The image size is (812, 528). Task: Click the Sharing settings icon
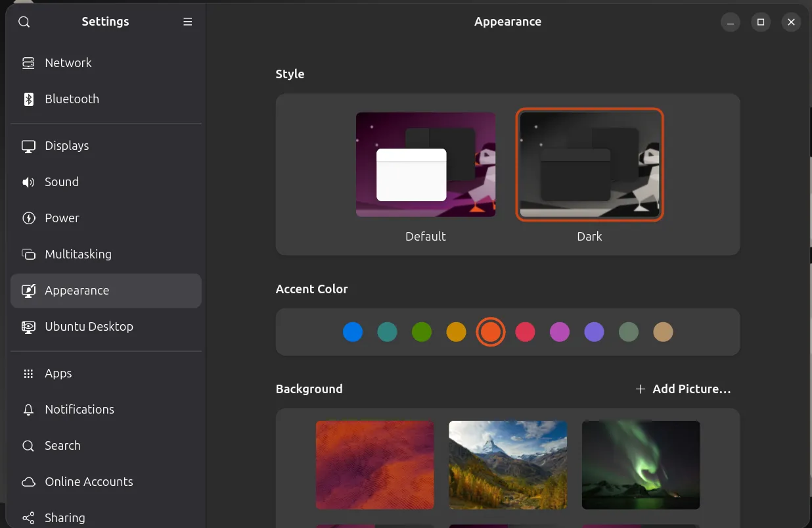28,517
